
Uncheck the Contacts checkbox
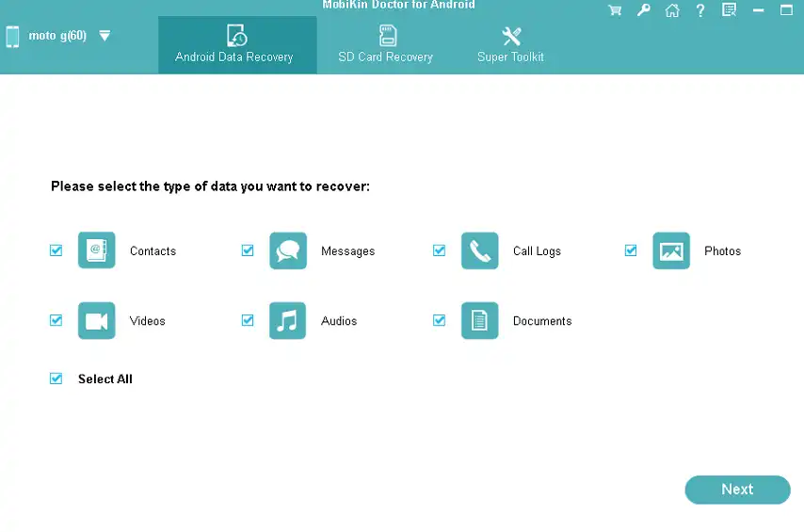56,250
